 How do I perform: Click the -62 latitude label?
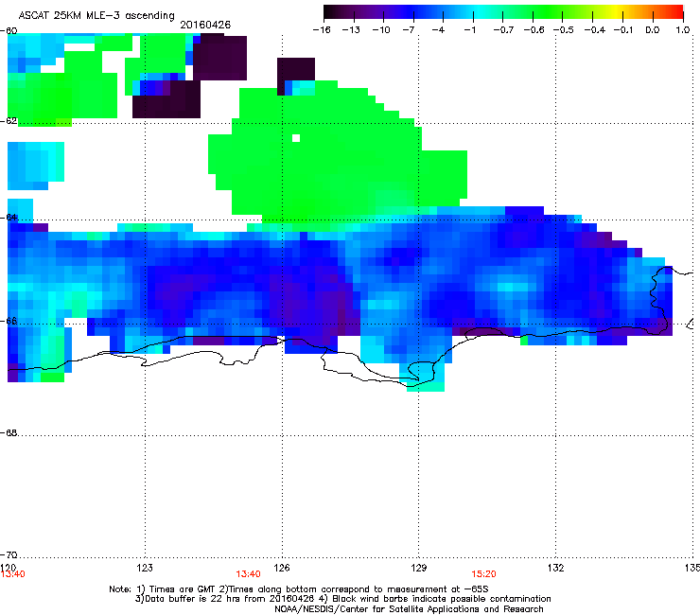9,120
